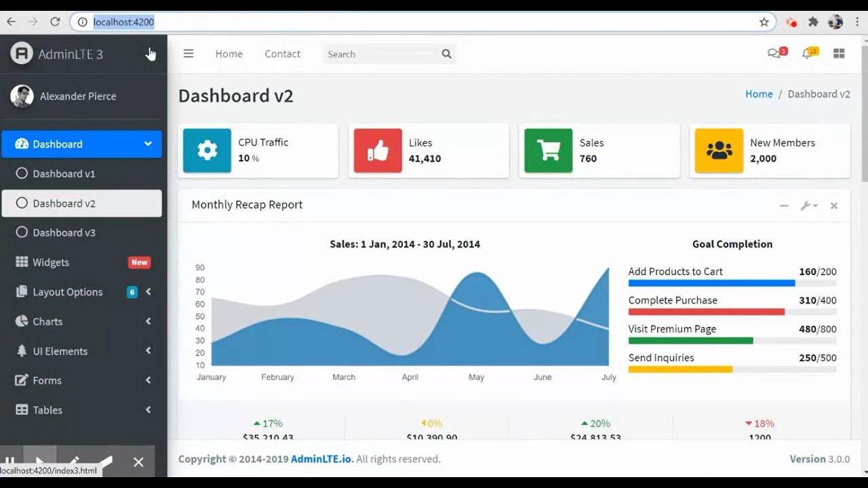Open Widgets in the sidebar
This screenshot has height=488, width=868.
coord(51,262)
